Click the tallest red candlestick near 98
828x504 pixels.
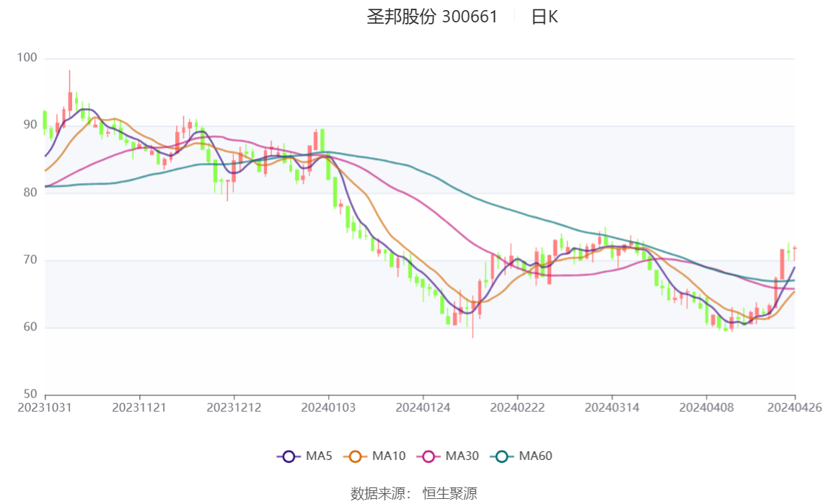point(70,100)
